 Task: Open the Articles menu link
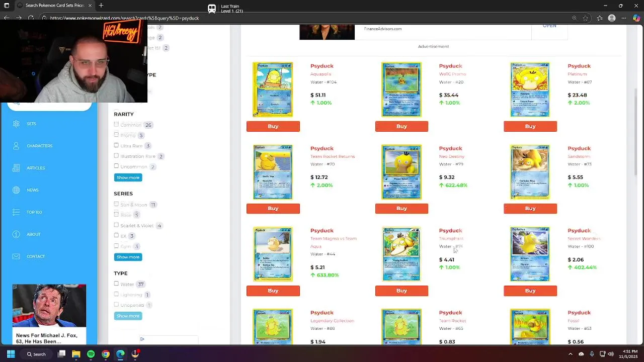[36, 168]
